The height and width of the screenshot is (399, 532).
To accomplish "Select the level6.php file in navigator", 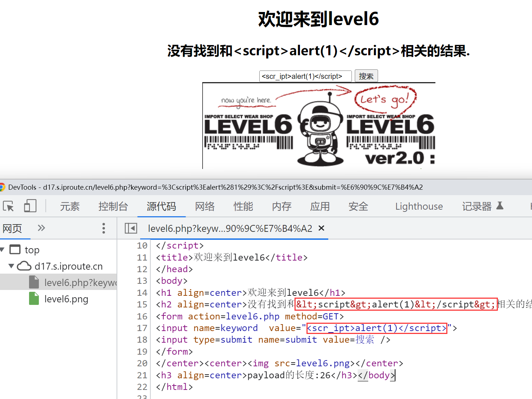I will 80,282.
